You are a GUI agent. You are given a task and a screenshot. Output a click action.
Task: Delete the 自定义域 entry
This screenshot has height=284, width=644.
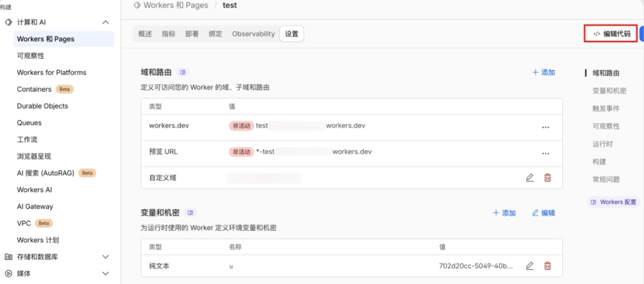(x=547, y=178)
